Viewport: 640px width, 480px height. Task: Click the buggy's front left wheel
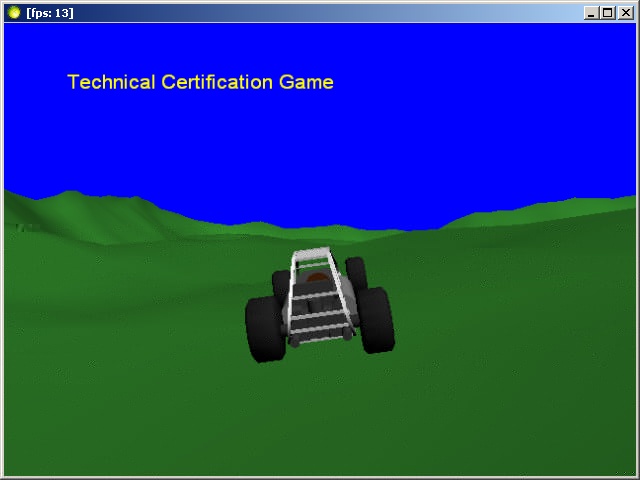click(x=278, y=282)
